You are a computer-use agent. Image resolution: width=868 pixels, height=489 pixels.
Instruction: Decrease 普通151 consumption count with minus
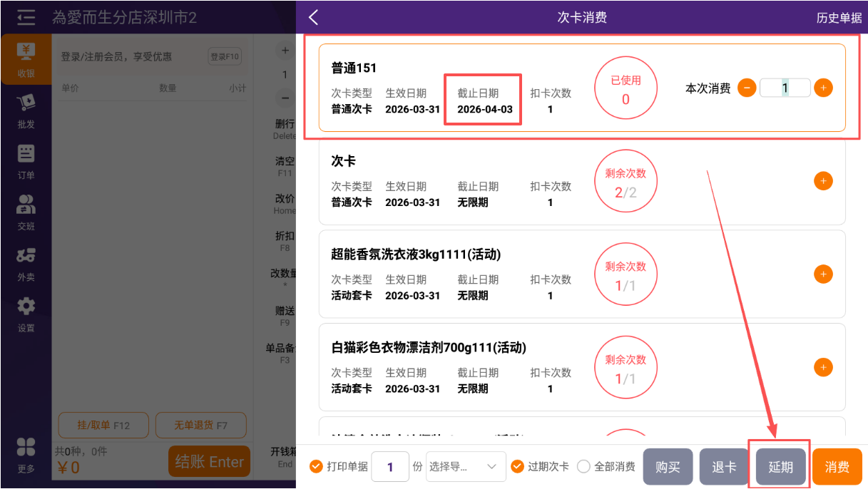747,88
